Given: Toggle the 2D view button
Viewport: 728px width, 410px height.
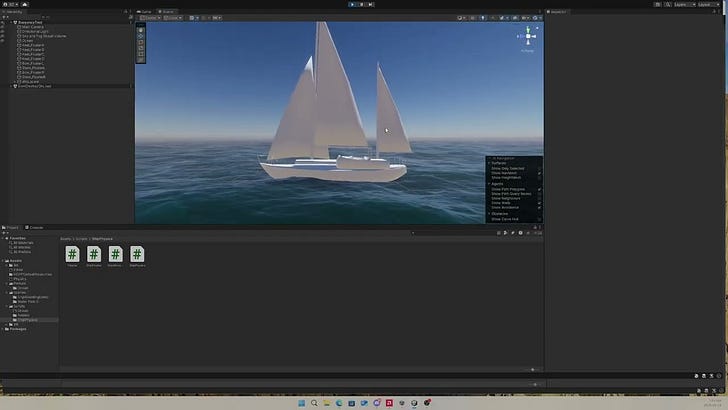Looking at the screenshot, I should [473, 18].
